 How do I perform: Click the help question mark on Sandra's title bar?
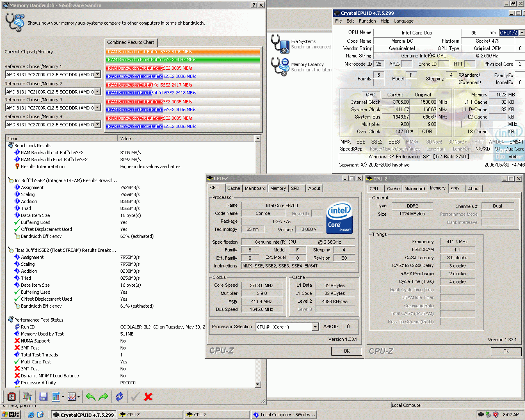[253, 5]
